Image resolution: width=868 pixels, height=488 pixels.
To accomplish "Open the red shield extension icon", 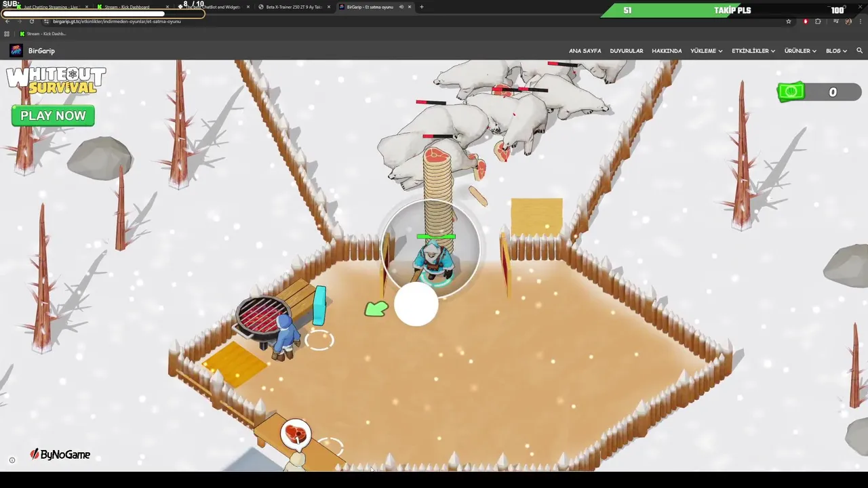I will [x=806, y=21].
